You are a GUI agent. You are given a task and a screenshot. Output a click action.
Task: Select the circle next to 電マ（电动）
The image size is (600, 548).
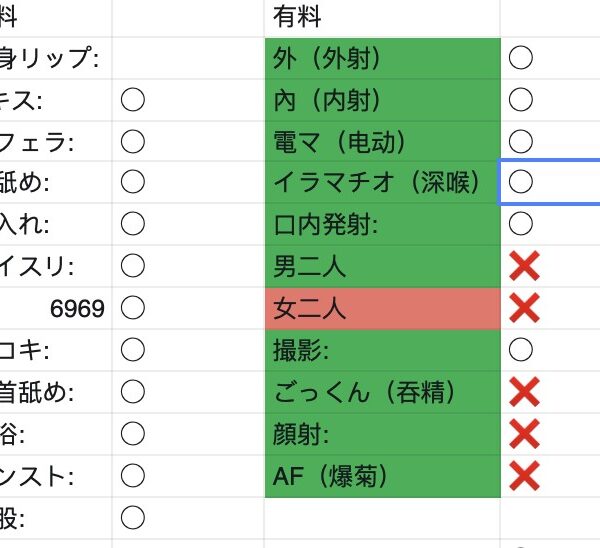coord(521,141)
